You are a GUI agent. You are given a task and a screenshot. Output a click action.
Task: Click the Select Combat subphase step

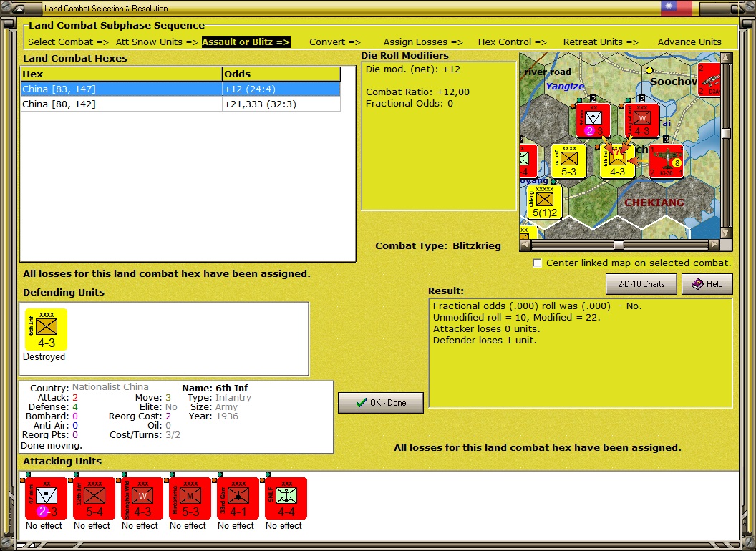click(x=69, y=42)
